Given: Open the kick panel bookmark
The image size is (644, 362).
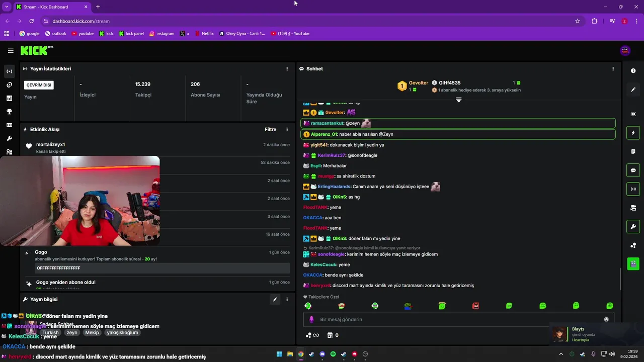Looking at the screenshot, I should (x=131, y=34).
